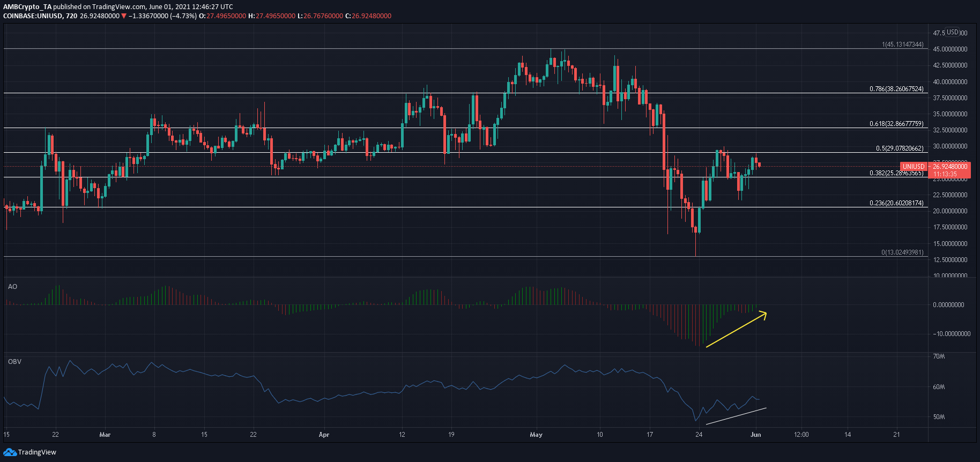
Task: Click the open value O:27.49650000
Action: pos(222,16)
